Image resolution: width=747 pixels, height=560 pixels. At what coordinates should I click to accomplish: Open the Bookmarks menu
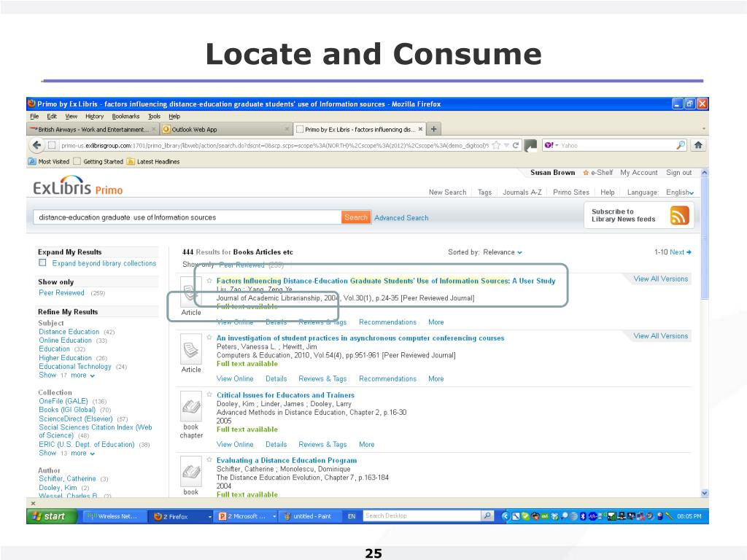pos(125,116)
